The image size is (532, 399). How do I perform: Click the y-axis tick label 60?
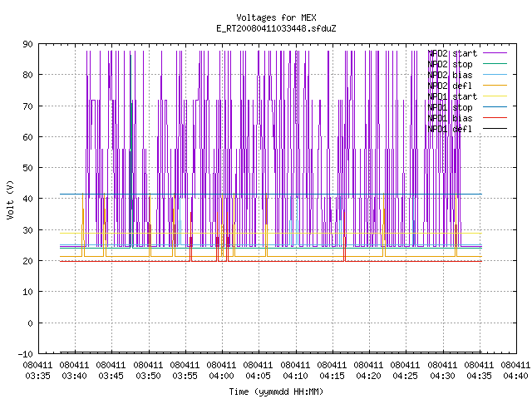coord(27,137)
